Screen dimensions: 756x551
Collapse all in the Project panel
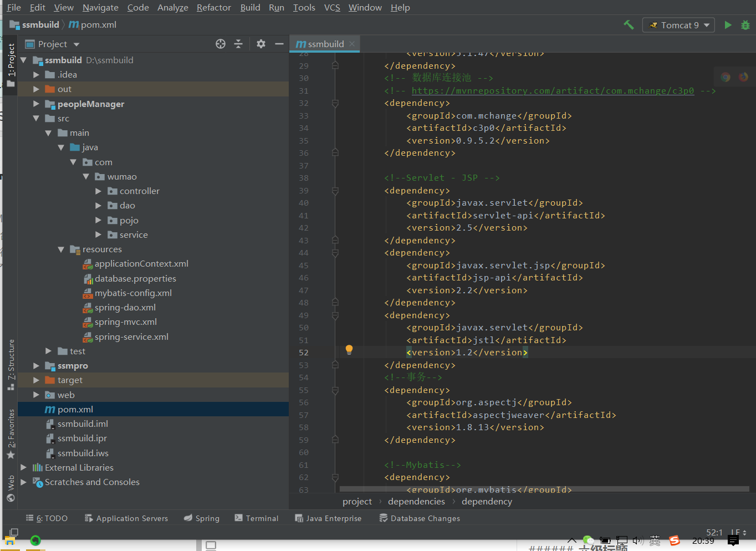(238, 44)
